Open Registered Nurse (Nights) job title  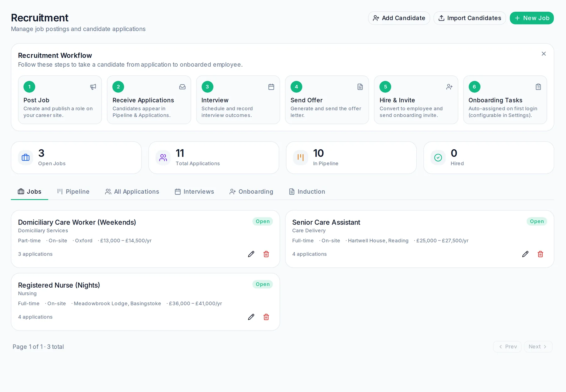(59, 285)
